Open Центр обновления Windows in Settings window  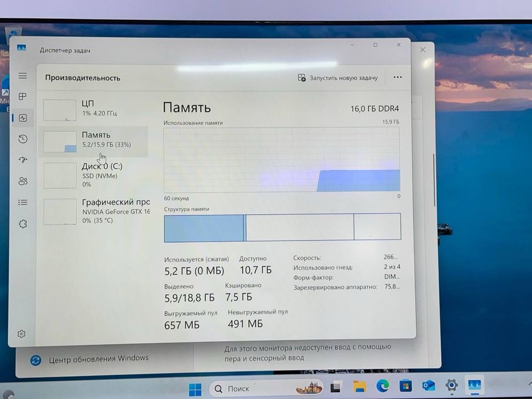pyautogui.click(x=99, y=359)
